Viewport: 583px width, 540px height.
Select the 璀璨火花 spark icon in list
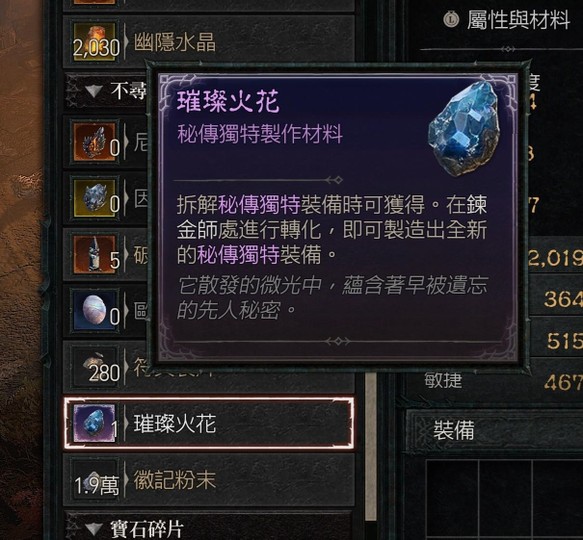pos(94,423)
